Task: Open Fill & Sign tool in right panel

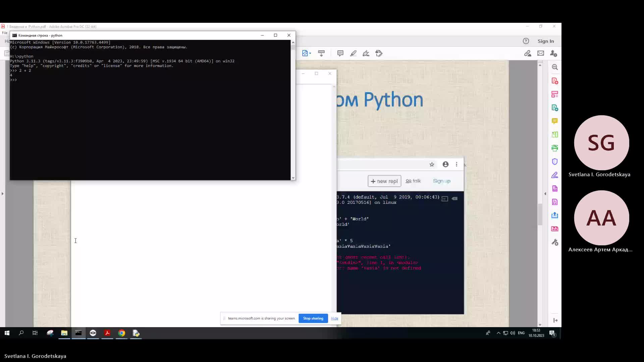Action: 555,175
